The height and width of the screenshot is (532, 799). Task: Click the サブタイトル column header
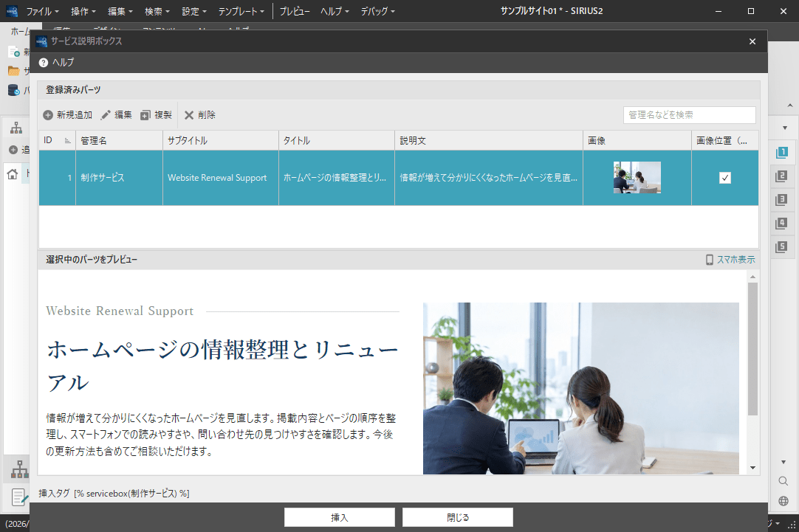click(221, 140)
